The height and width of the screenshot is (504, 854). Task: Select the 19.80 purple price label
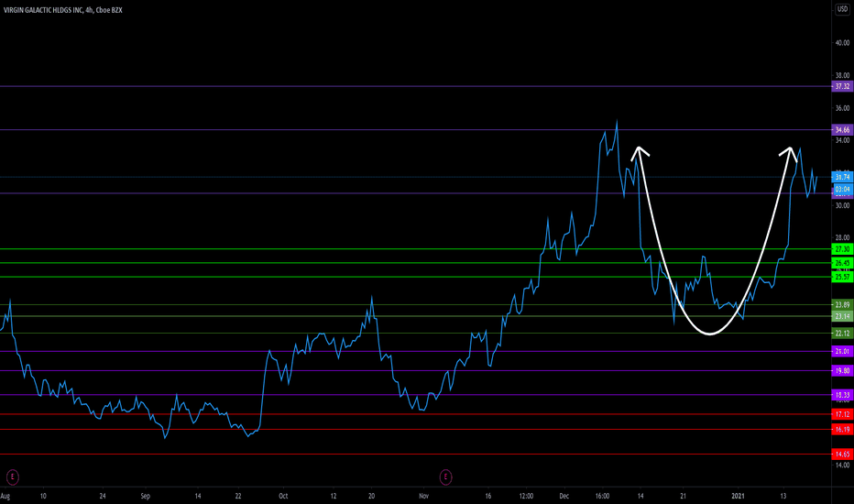842,370
